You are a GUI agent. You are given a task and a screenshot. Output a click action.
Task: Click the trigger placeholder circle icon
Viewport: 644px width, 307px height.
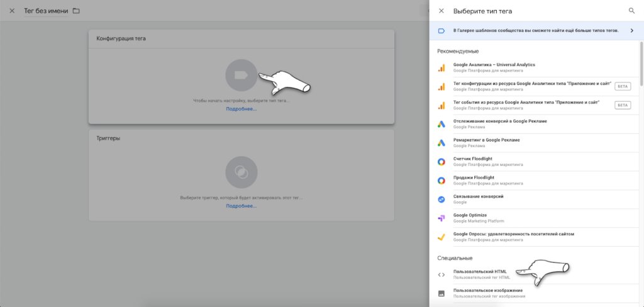(241, 172)
